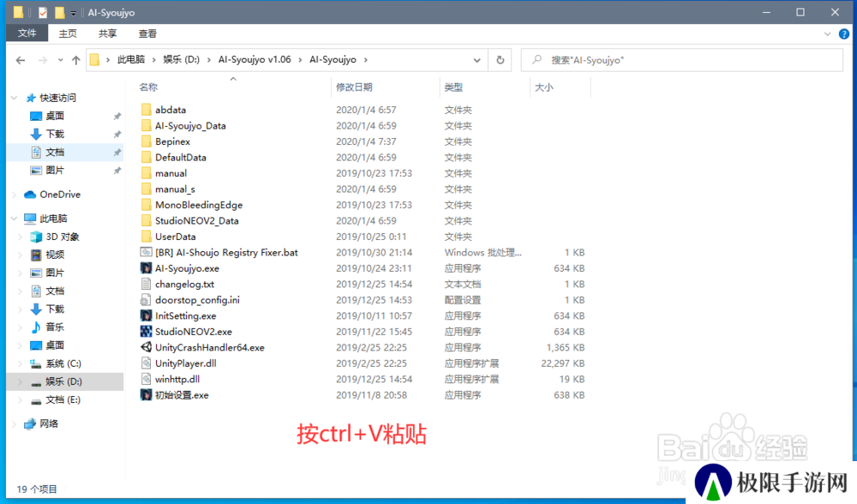Open breadcrumb chevron after AI-Syoujyo
Image resolution: width=857 pixels, height=504 pixels.
point(366,60)
